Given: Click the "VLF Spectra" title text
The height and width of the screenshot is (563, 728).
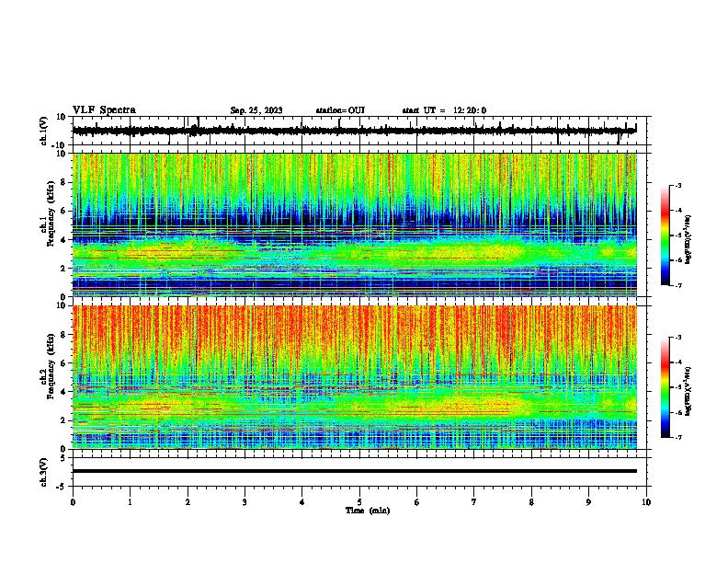Looking at the screenshot, I should 104,110.
